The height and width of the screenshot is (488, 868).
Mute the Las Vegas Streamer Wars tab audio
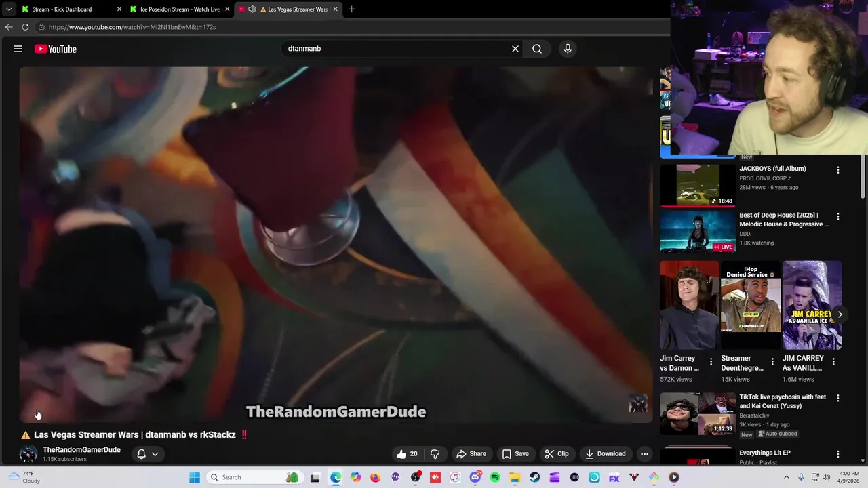tap(252, 9)
